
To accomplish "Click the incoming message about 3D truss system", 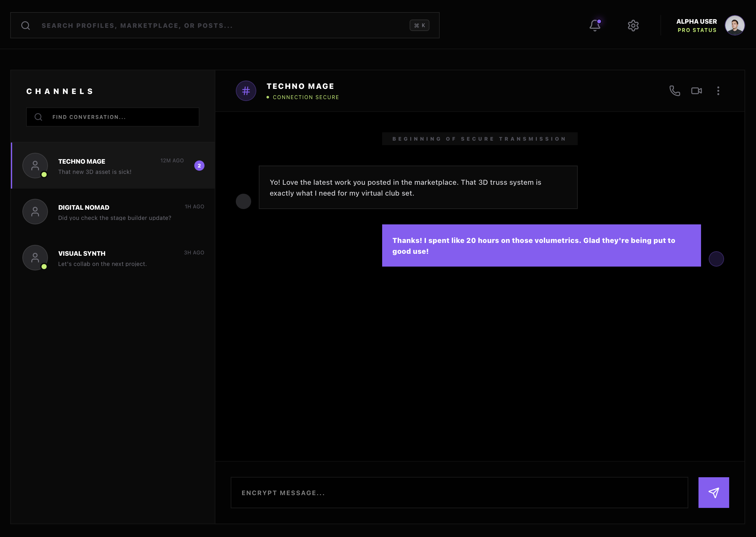I will 418,188.
